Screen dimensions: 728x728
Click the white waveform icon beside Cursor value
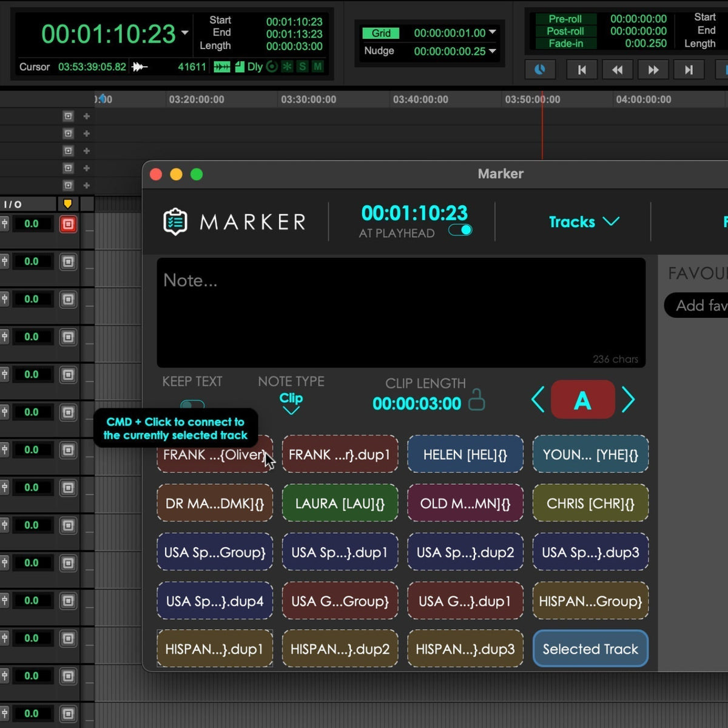[x=140, y=67]
